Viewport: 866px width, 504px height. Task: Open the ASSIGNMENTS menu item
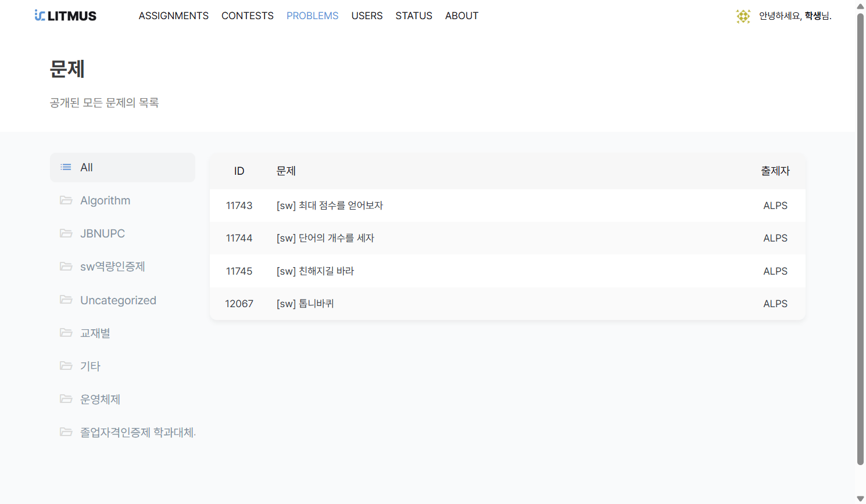pos(173,16)
